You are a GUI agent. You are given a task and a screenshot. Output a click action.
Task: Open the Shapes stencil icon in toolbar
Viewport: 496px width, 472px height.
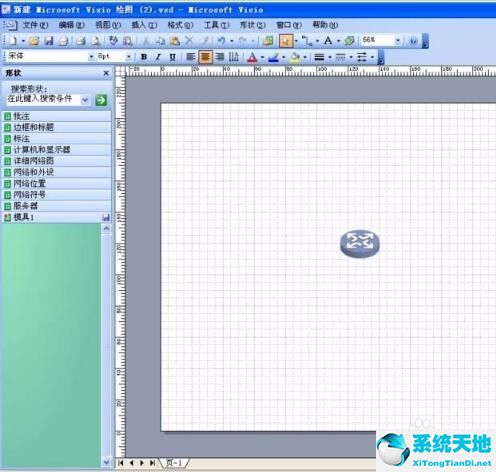point(268,41)
